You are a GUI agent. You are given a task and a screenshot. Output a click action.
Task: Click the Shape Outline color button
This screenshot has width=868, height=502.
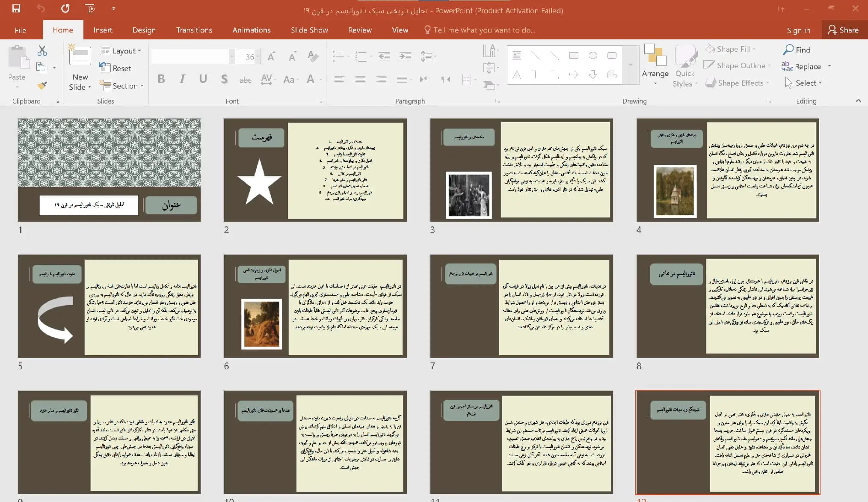point(737,65)
